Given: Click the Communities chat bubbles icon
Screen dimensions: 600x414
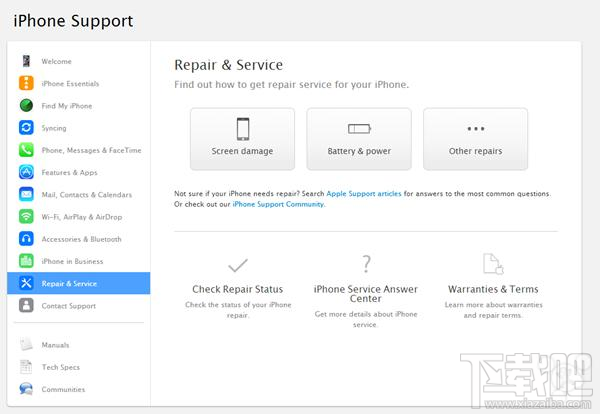Looking at the screenshot, I should coord(26,389).
